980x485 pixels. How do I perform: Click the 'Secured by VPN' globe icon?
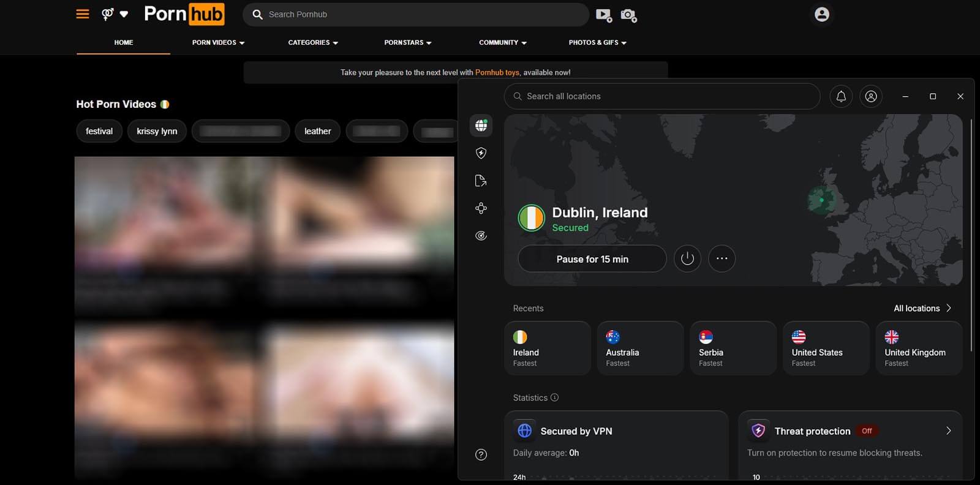[525, 430]
